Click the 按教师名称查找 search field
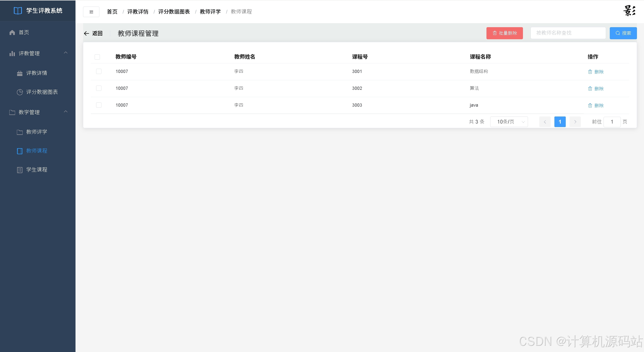Image resolution: width=644 pixels, height=352 pixels. [x=568, y=33]
